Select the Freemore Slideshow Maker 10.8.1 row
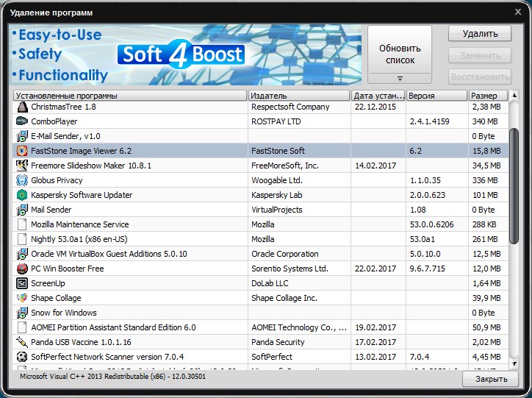 click(261, 166)
